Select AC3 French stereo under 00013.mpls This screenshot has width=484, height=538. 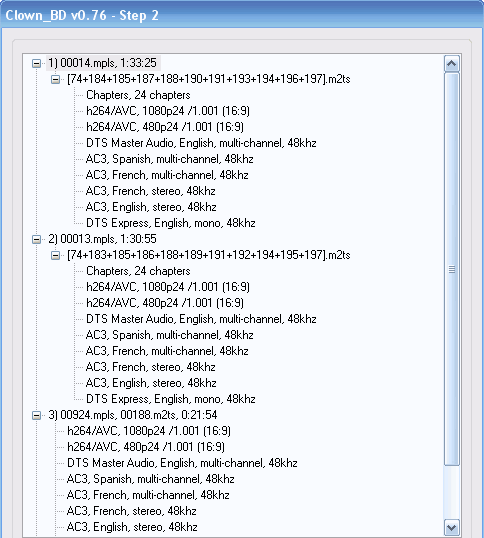151,367
